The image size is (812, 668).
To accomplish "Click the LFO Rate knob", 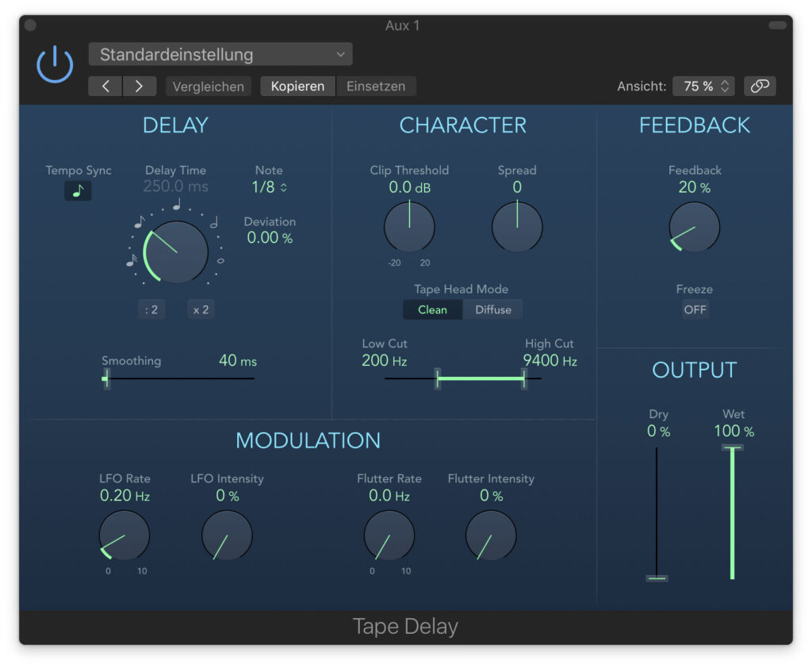I will click(124, 536).
